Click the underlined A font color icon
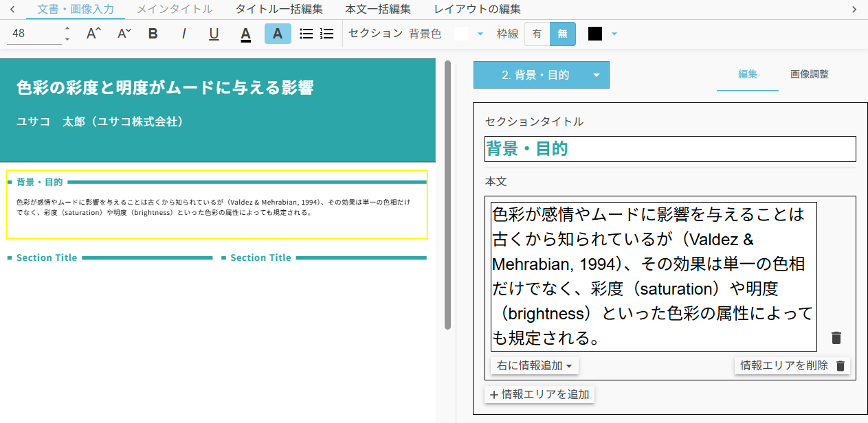Screen dimensions: 868x423 click(245, 34)
